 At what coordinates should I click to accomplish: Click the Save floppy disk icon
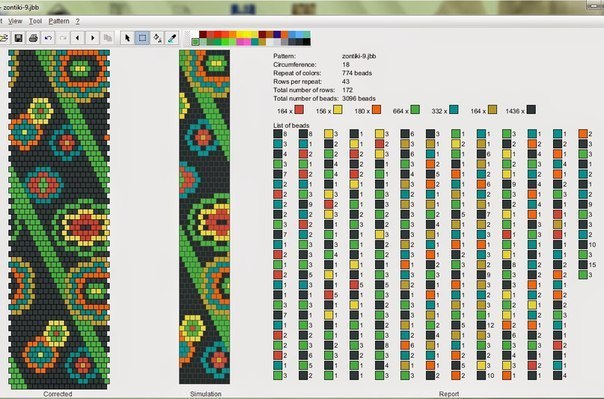tap(18, 38)
